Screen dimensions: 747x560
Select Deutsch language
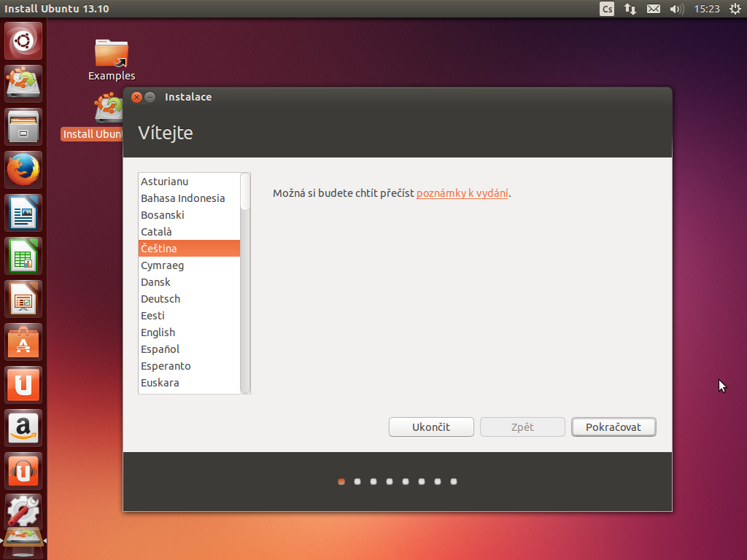[x=189, y=299]
